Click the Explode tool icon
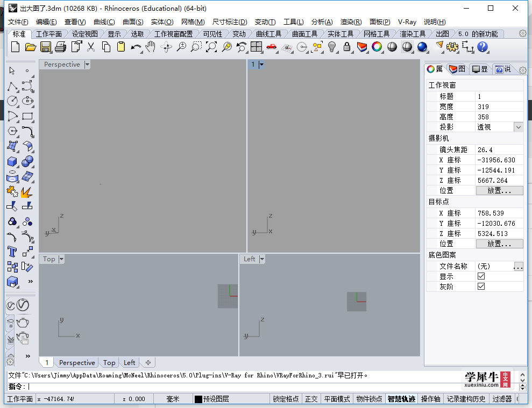Image resolution: width=532 pixels, height=408 pixels. pyautogui.click(x=26, y=191)
